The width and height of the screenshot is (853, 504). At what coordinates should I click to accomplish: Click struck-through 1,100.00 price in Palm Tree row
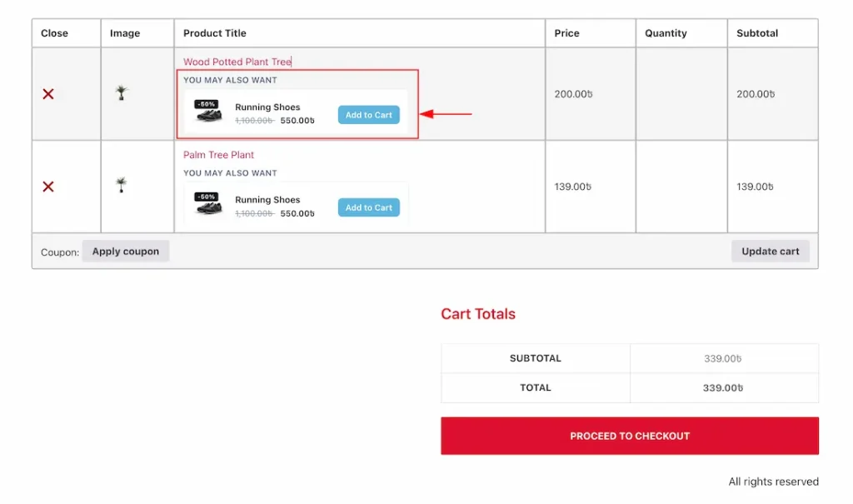255,214
